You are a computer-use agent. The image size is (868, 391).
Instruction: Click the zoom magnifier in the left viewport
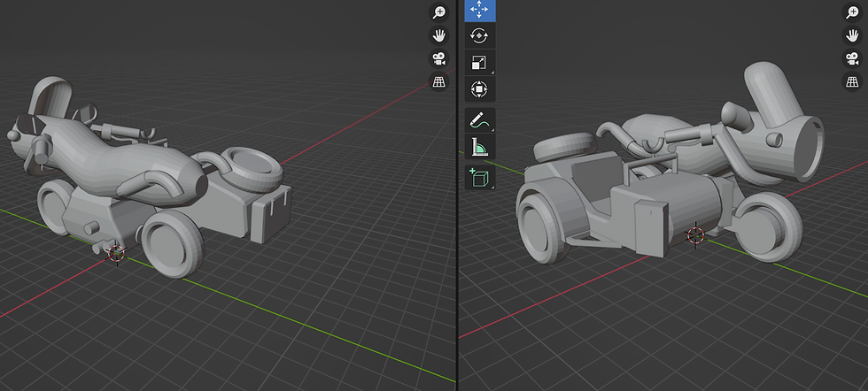pyautogui.click(x=439, y=12)
